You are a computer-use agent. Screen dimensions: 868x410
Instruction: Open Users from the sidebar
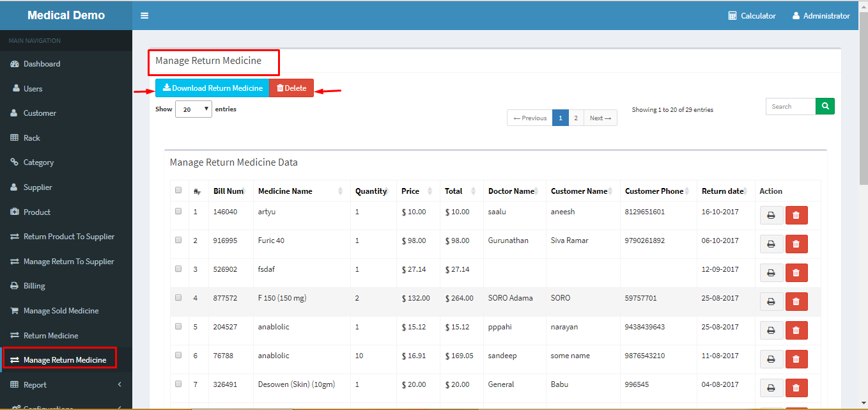tap(66, 88)
